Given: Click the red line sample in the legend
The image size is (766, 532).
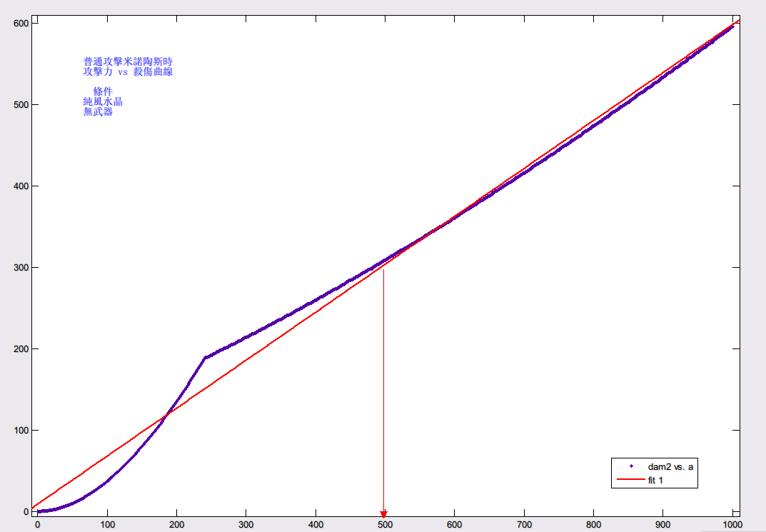Looking at the screenshot, I should (631, 481).
